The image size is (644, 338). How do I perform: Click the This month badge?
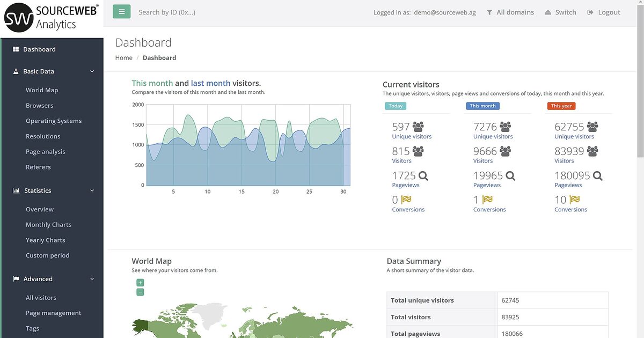click(483, 106)
